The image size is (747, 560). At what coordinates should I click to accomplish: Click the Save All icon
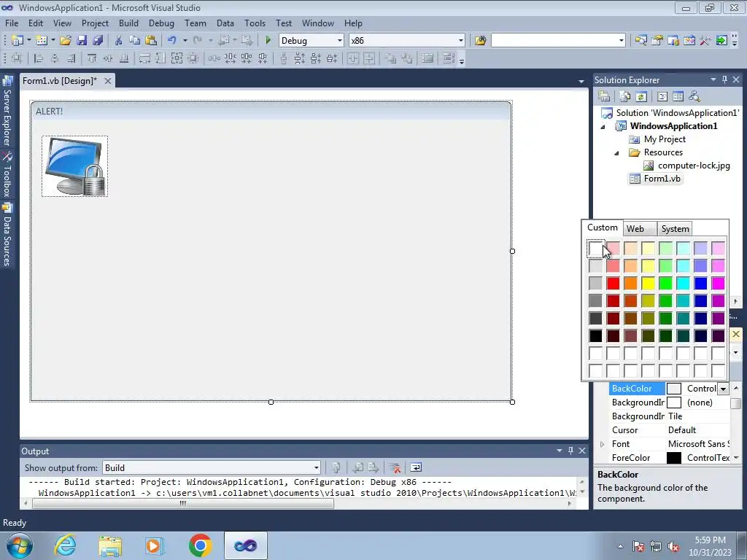tap(98, 41)
